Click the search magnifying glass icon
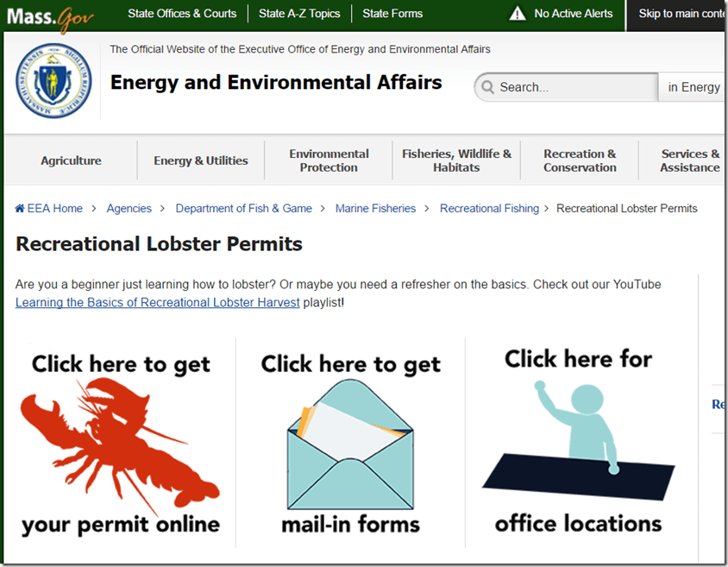Image resolution: width=728 pixels, height=567 pixels. coord(488,87)
